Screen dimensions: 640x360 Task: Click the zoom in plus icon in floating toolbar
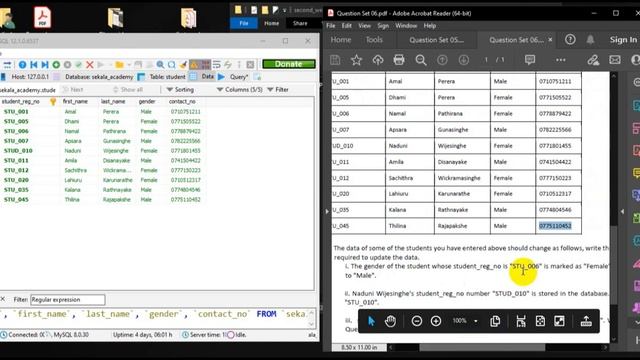click(436, 321)
